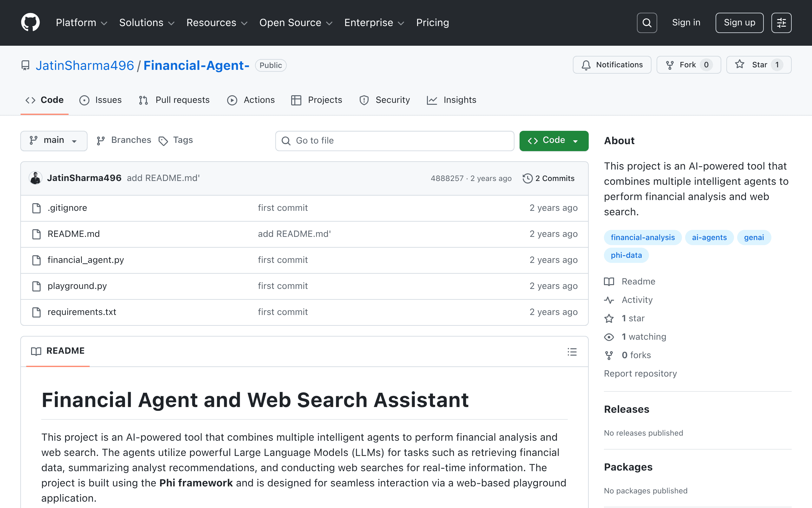Click the Branches git-branch icon
812x508 pixels.
tap(101, 140)
